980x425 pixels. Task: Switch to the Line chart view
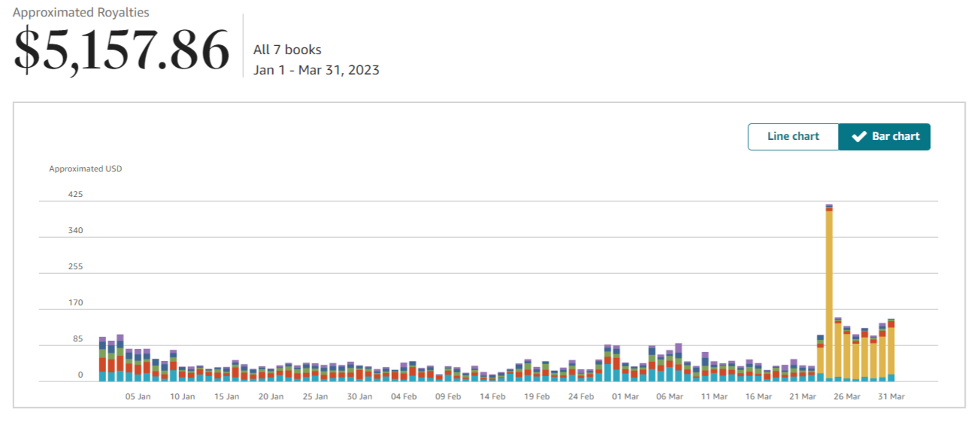(x=793, y=137)
